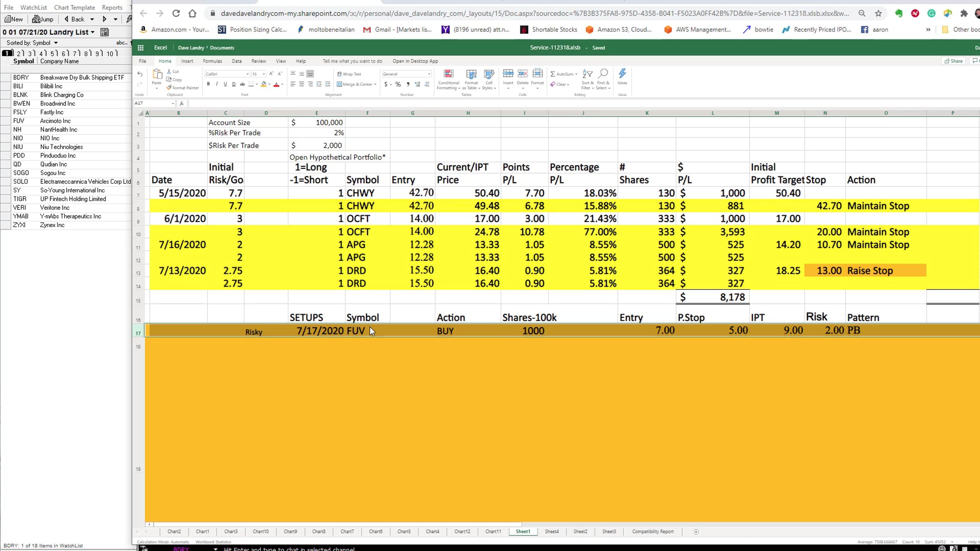Open the Shortable Stocks bookmark

[548, 29]
